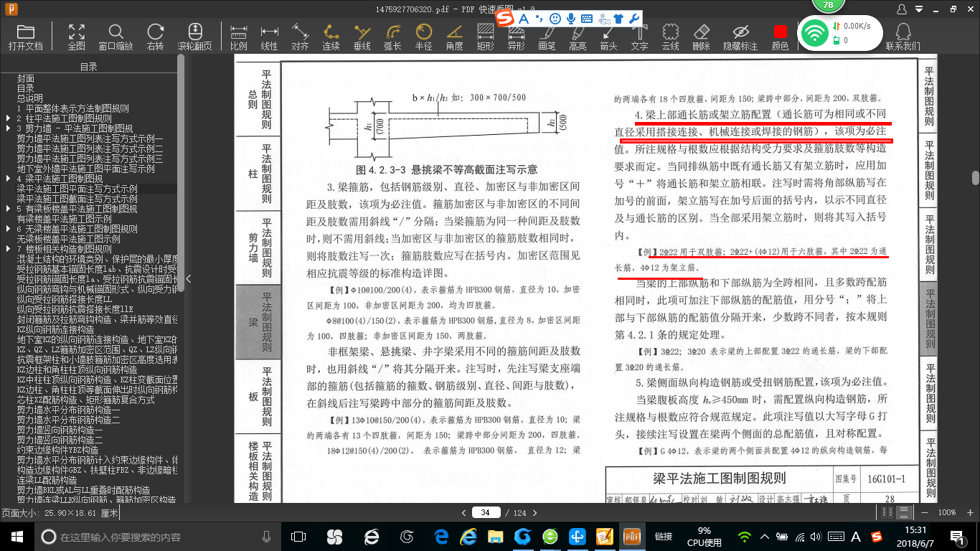980x551 pixels.
Task: Open '有梁楼盖平法施工图示例' bookmark
Action: click(65, 219)
